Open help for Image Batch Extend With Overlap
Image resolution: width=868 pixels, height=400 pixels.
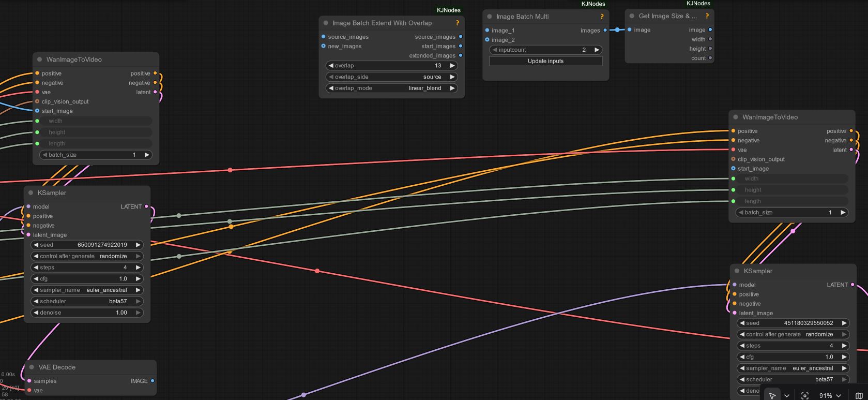[458, 23]
